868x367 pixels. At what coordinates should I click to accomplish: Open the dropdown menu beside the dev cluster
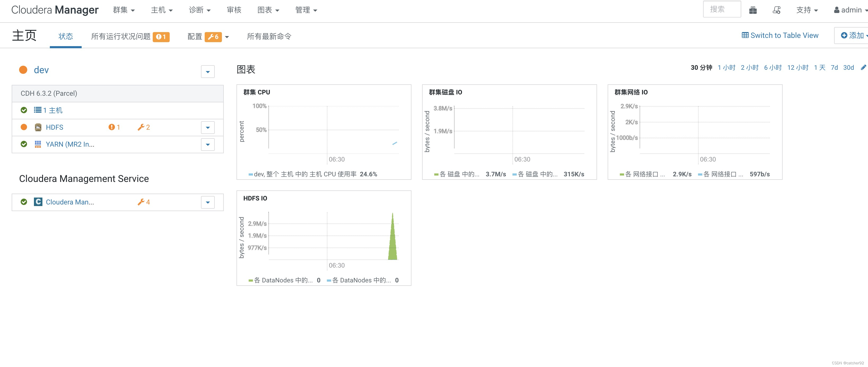click(x=207, y=71)
